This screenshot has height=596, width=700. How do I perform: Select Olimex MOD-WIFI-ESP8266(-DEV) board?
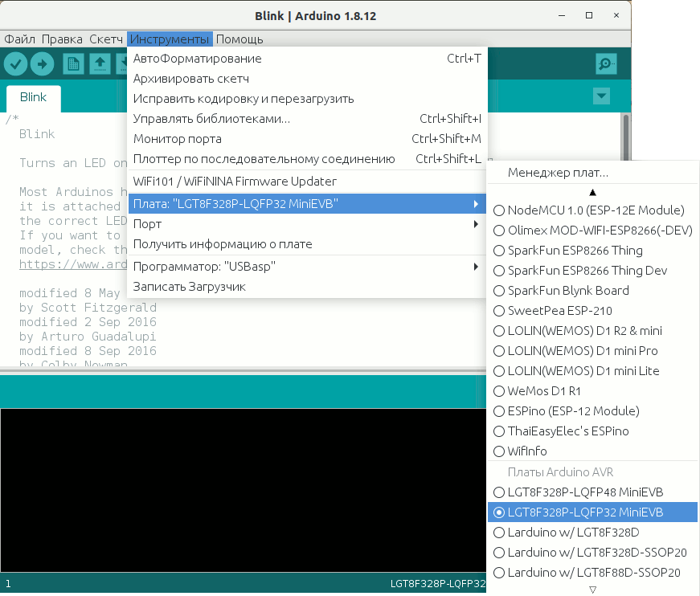point(592,231)
